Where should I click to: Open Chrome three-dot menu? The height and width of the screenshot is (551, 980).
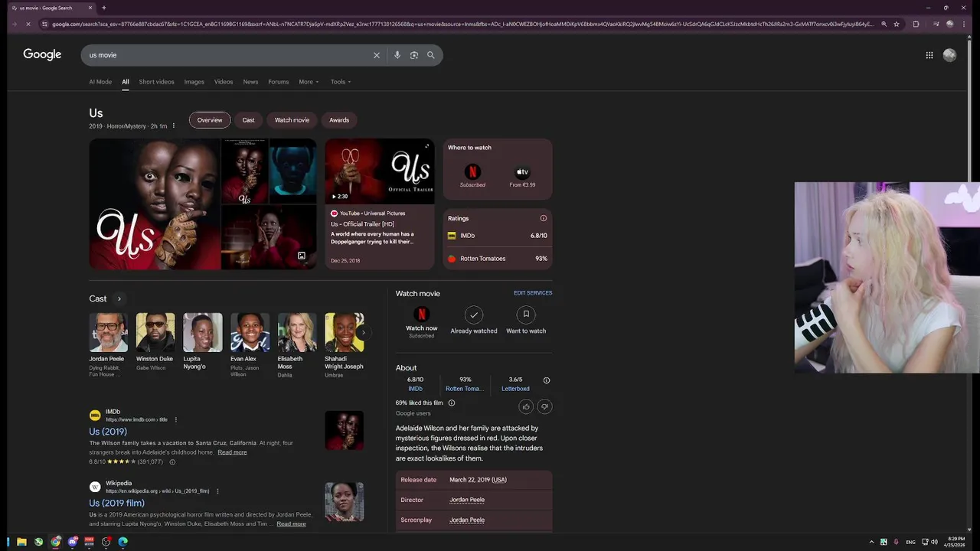[x=965, y=24]
